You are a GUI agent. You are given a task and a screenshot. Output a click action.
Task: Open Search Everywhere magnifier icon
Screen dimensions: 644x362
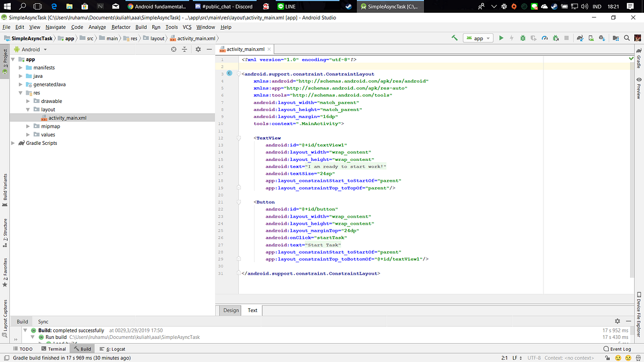[627, 38]
